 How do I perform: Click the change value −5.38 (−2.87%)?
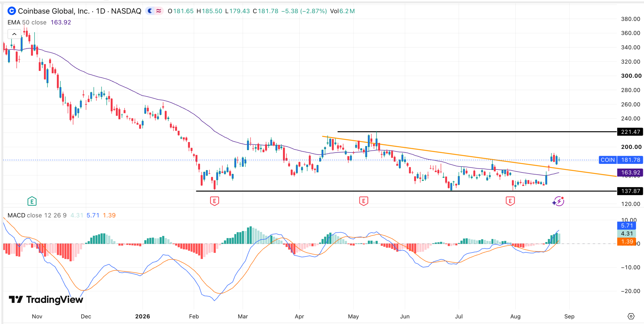click(304, 11)
